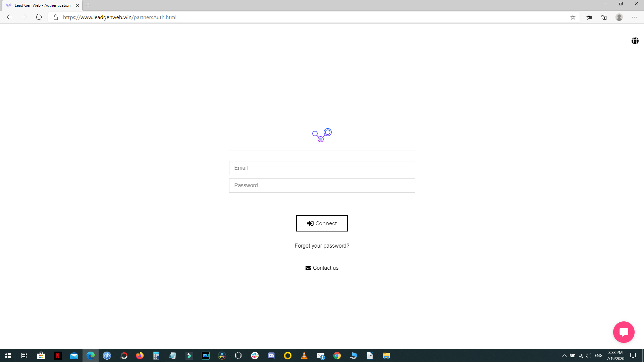Image resolution: width=644 pixels, height=363 pixels.
Task: Click the chat bubble icon bottom right
Action: (x=624, y=331)
